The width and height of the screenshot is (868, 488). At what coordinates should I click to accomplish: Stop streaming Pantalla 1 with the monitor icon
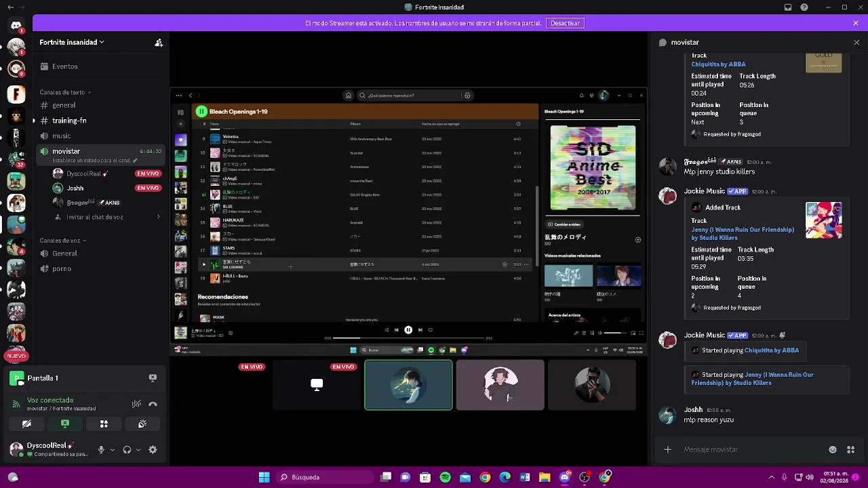click(x=153, y=378)
